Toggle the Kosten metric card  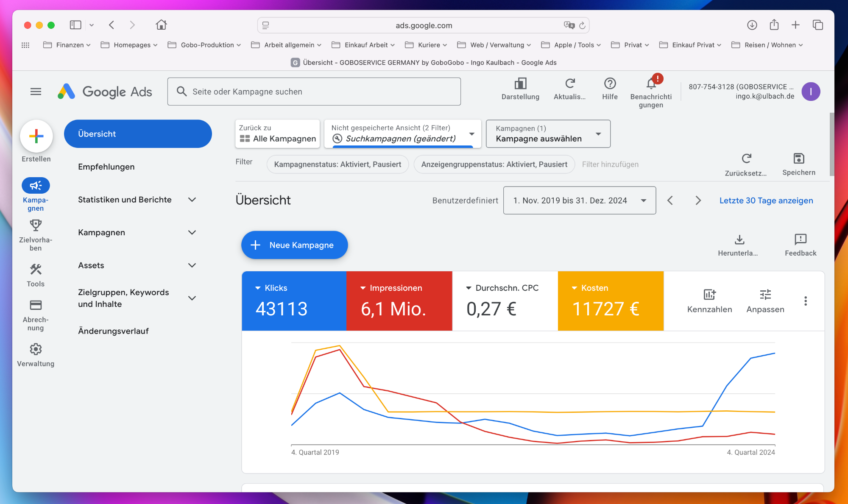(610, 301)
